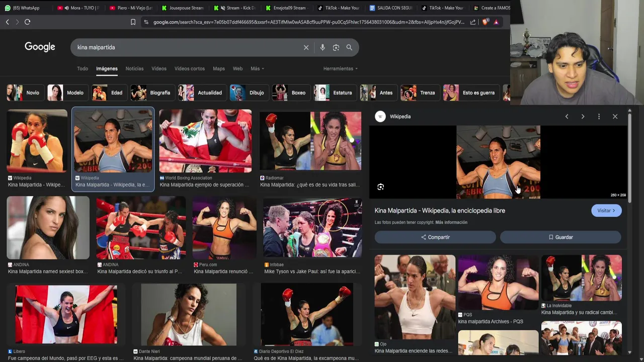Mute the Mora - TUYO tab speaker icon
This screenshot has height=362, width=644.
pos(66,8)
